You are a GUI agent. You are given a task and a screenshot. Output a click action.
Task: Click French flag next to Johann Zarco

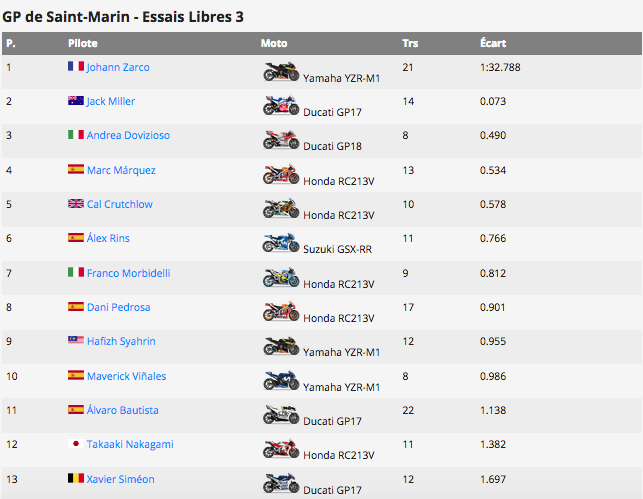[x=76, y=66]
